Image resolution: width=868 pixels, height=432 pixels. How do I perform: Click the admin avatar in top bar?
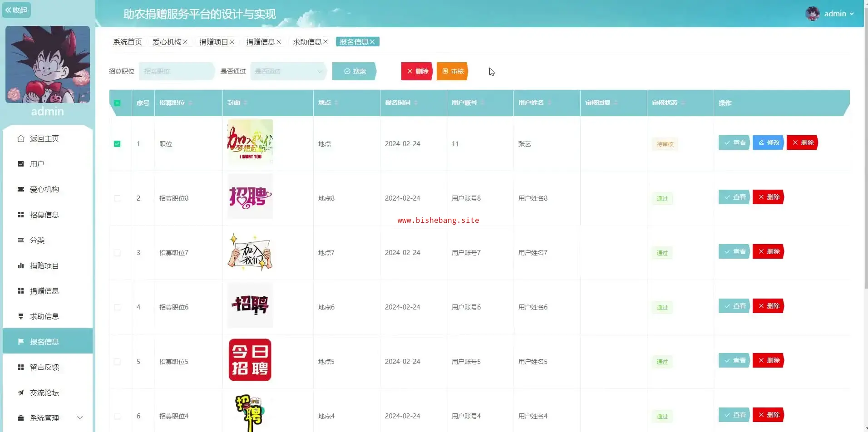click(x=813, y=14)
